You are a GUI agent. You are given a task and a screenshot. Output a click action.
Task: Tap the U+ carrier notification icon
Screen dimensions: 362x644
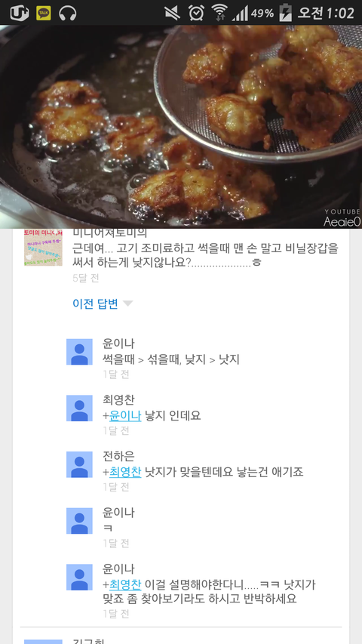click(x=20, y=13)
